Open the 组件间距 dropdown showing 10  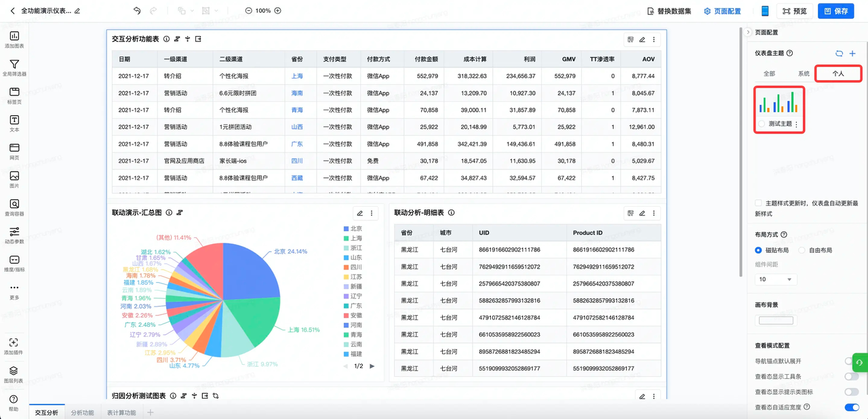coord(775,279)
